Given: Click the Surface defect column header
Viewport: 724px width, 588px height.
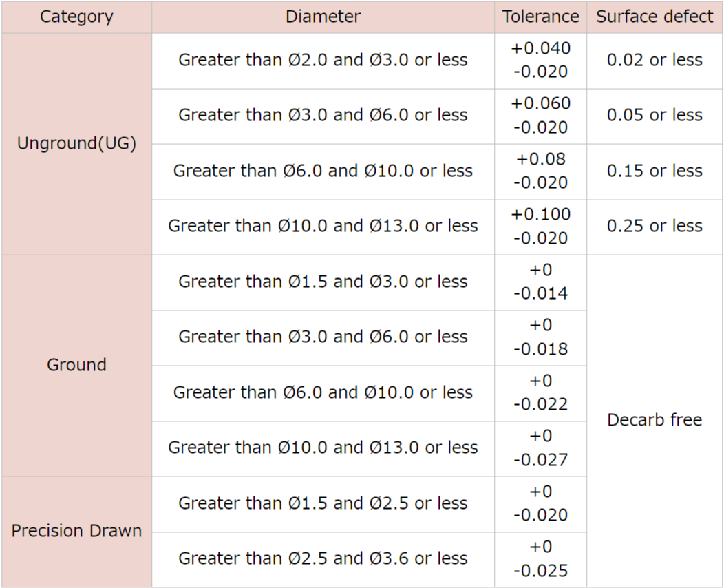Looking at the screenshot, I should [654, 17].
